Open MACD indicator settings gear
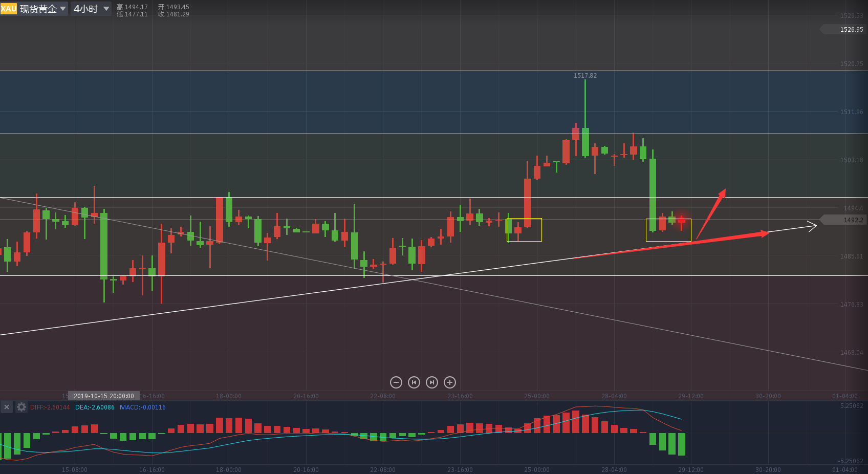 coord(21,407)
